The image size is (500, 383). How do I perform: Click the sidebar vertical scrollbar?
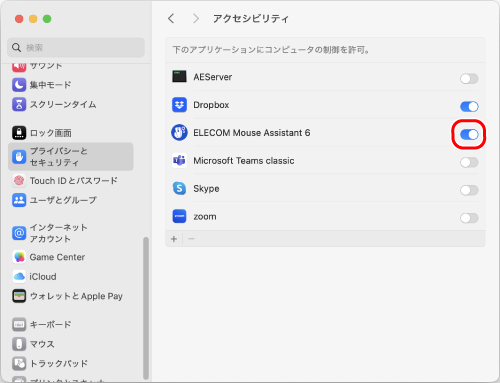(146, 308)
